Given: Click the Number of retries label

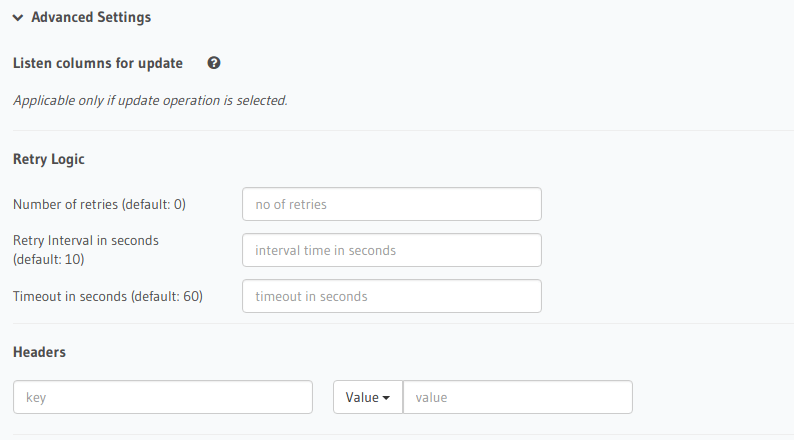Looking at the screenshot, I should click(100, 204).
